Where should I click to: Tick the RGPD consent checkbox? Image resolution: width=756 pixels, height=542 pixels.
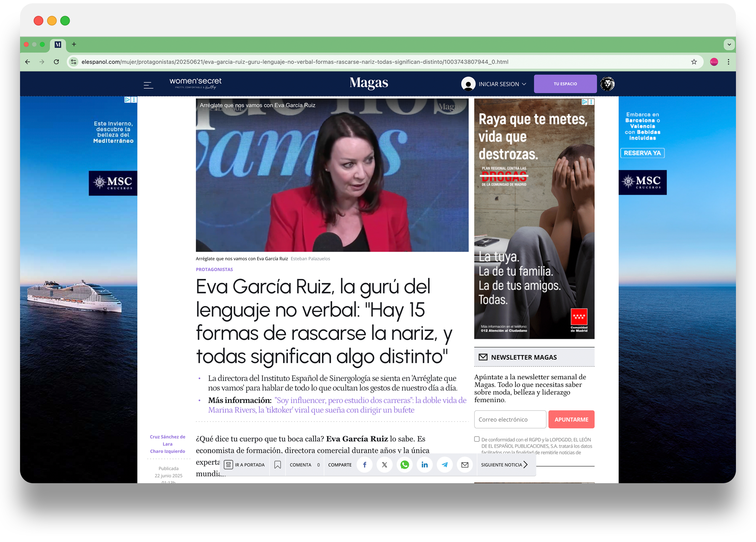click(x=477, y=439)
